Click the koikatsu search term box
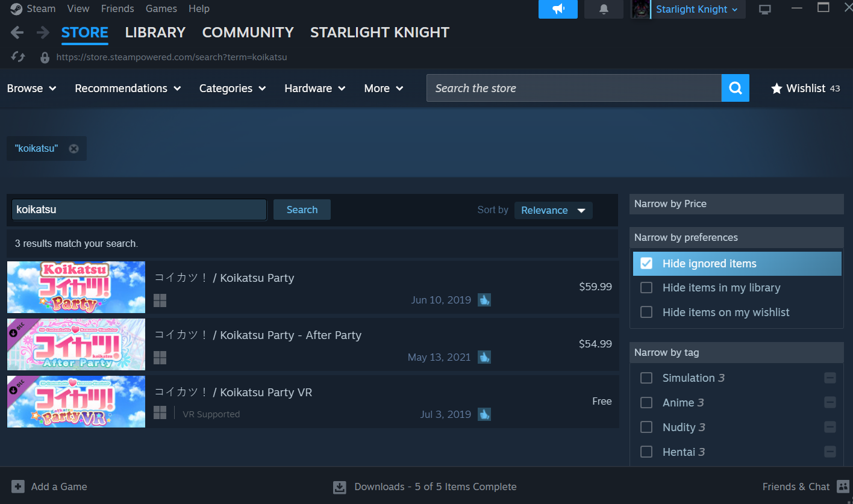The width and height of the screenshot is (853, 504). [139, 210]
